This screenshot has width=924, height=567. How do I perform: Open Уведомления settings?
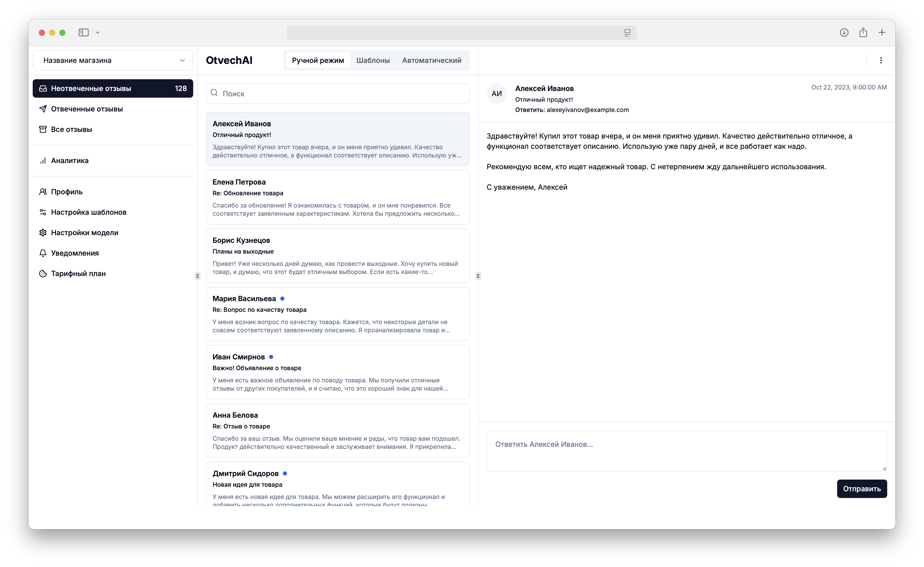tap(113, 253)
